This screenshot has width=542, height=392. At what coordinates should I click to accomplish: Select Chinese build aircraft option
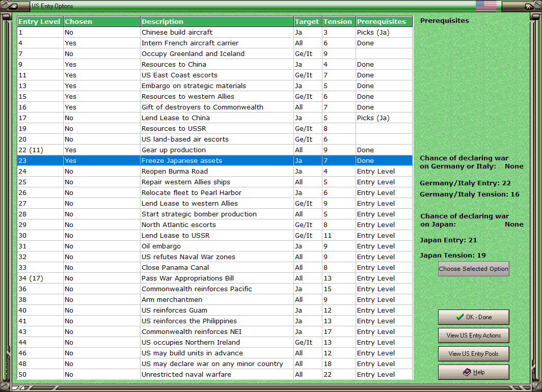coord(215,33)
